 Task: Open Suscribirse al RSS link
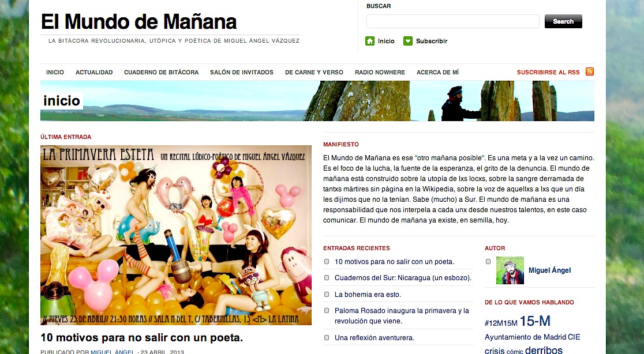tap(548, 72)
